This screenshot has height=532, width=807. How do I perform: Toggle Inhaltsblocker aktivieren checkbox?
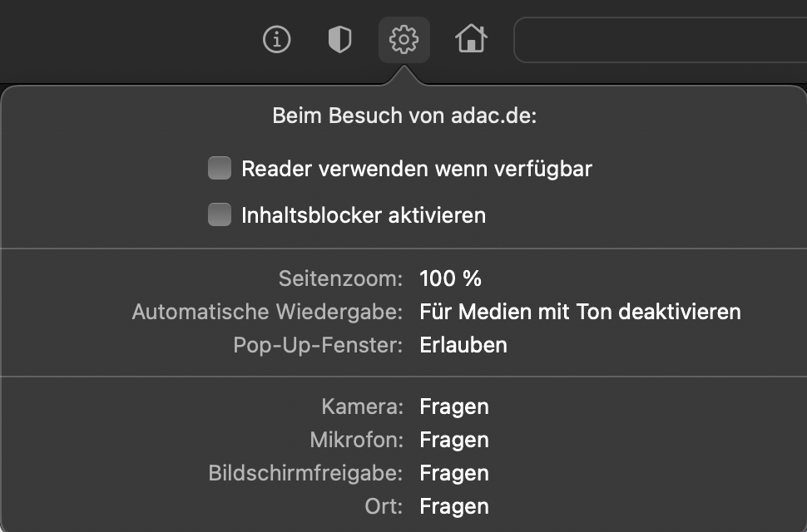pos(220,215)
